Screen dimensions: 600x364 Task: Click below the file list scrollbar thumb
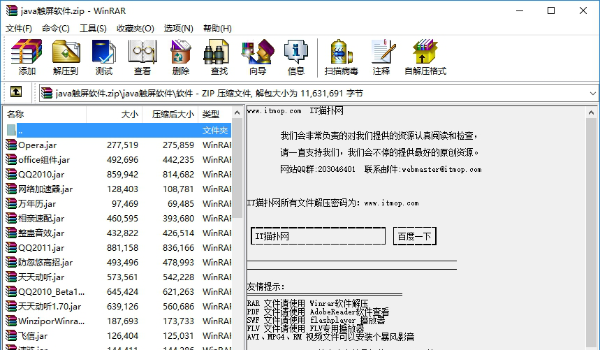tap(237, 283)
